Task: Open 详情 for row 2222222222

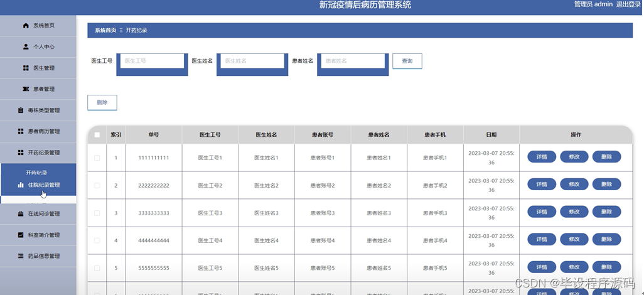Action: [x=542, y=185]
